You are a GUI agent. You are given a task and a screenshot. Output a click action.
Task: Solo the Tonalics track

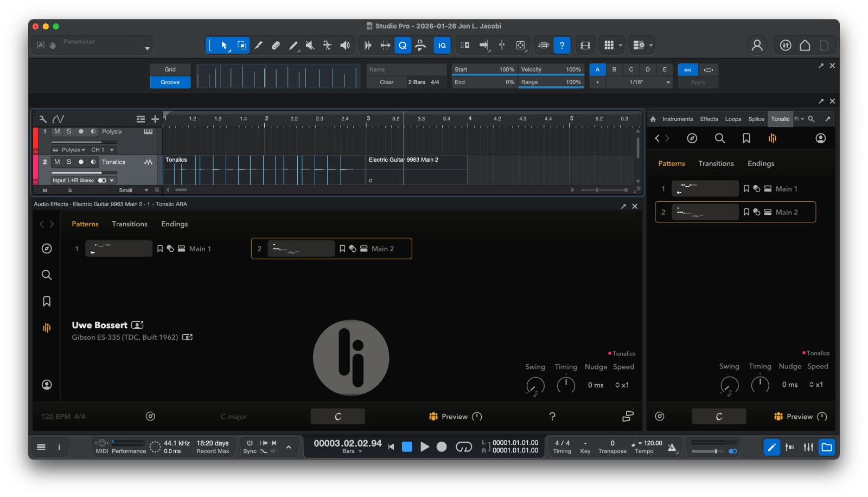coord(69,162)
